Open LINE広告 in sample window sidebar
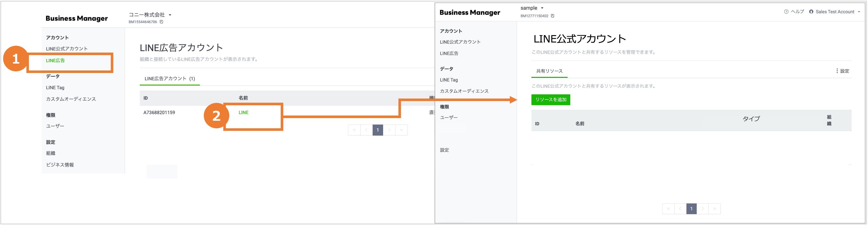 [x=449, y=53]
